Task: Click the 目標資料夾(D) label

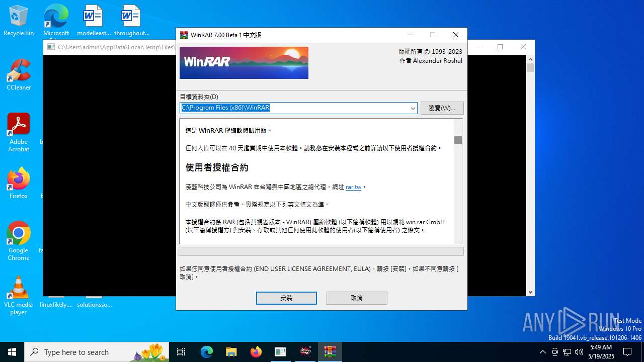Action: pyautogui.click(x=199, y=97)
